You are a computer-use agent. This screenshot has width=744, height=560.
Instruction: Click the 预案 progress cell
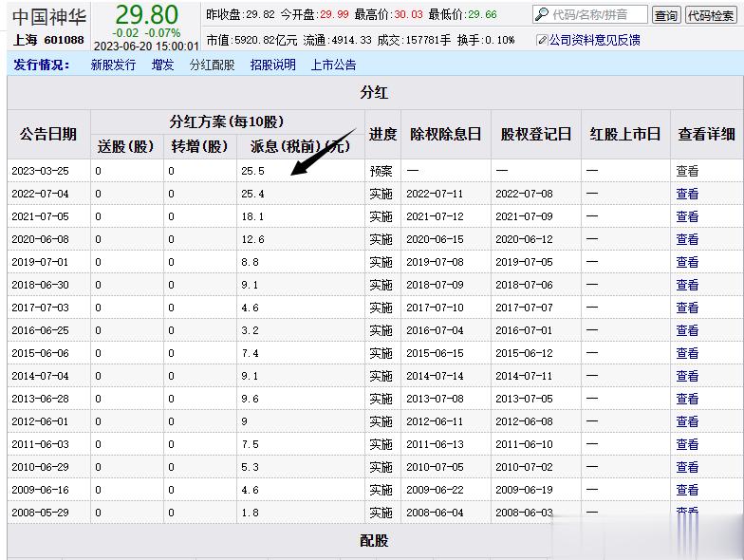tap(381, 171)
